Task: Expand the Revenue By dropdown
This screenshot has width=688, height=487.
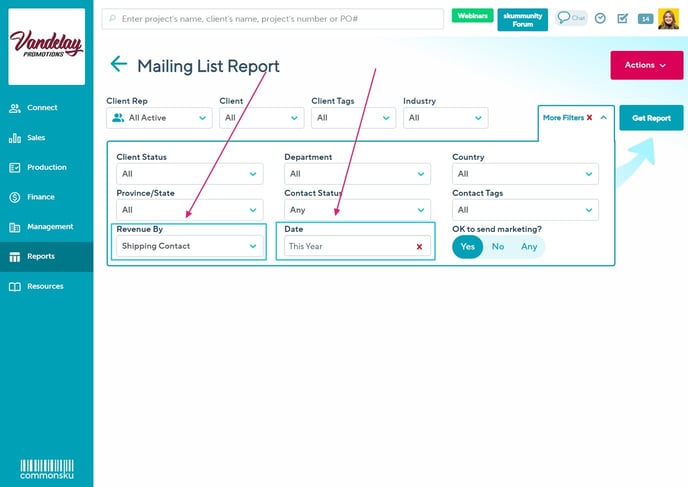Action: 189,246
